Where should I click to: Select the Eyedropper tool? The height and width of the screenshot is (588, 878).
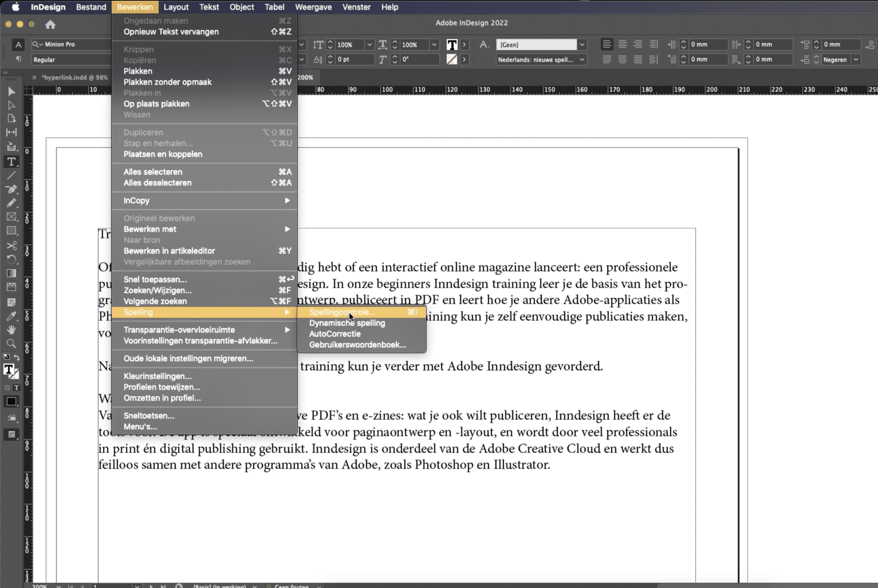11,316
